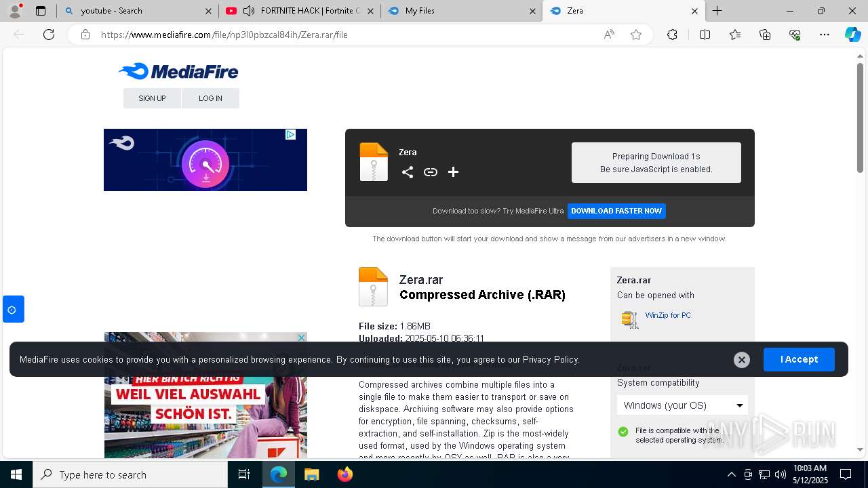Open Browser essentials icon
This screenshot has height=488, width=868.
(795, 35)
